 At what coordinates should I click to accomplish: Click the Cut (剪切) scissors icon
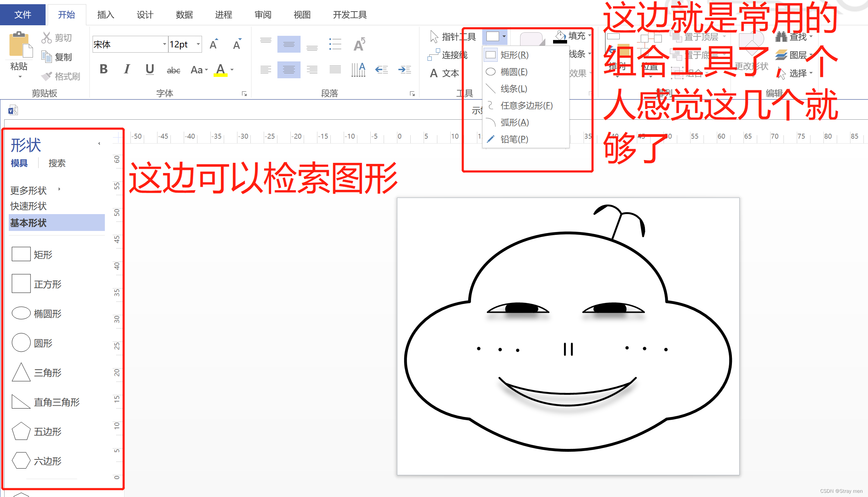click(x=46, y=38)
